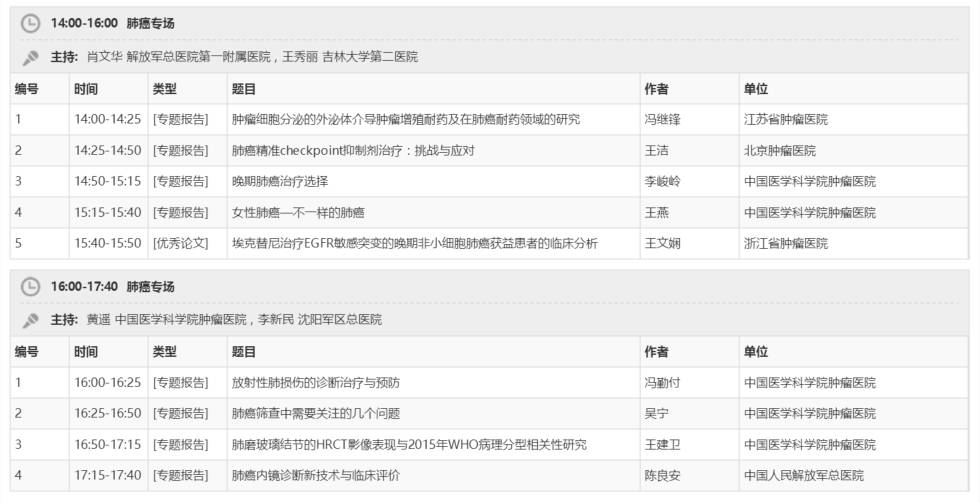Click the [优秀论文] type cell
This screenshot has height=503, width=980.
pos(181,243)
